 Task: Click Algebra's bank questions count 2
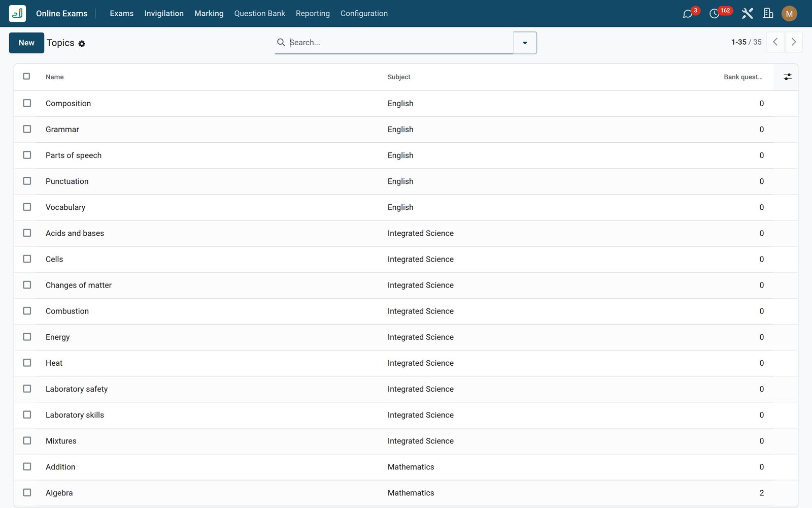pyautogui.click(x=761, y=492)
